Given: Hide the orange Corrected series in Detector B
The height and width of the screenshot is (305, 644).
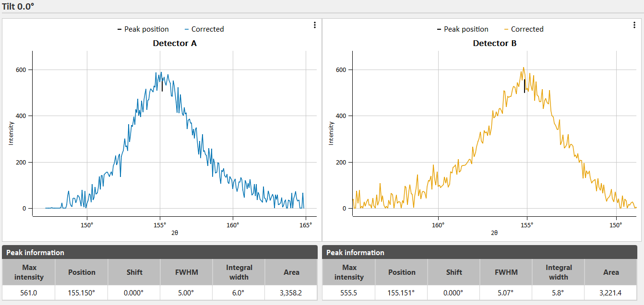Looking at the screenshot, I should 523,29.
